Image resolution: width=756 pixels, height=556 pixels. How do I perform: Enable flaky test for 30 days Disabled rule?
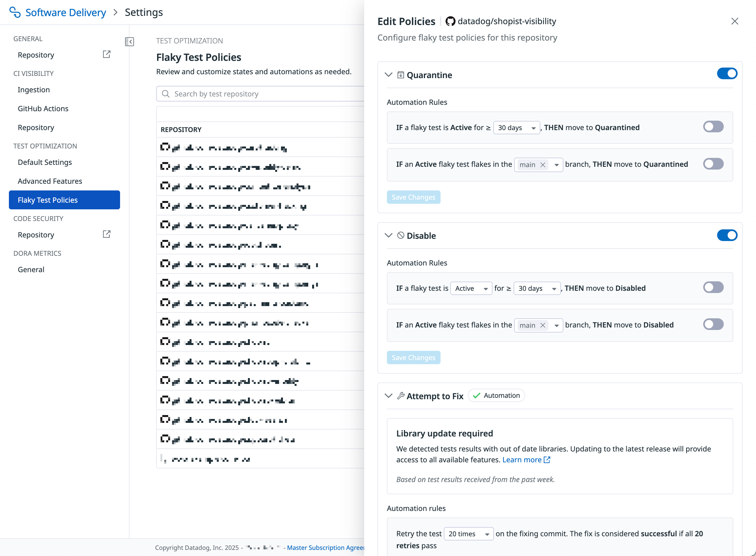click(713, 287)
